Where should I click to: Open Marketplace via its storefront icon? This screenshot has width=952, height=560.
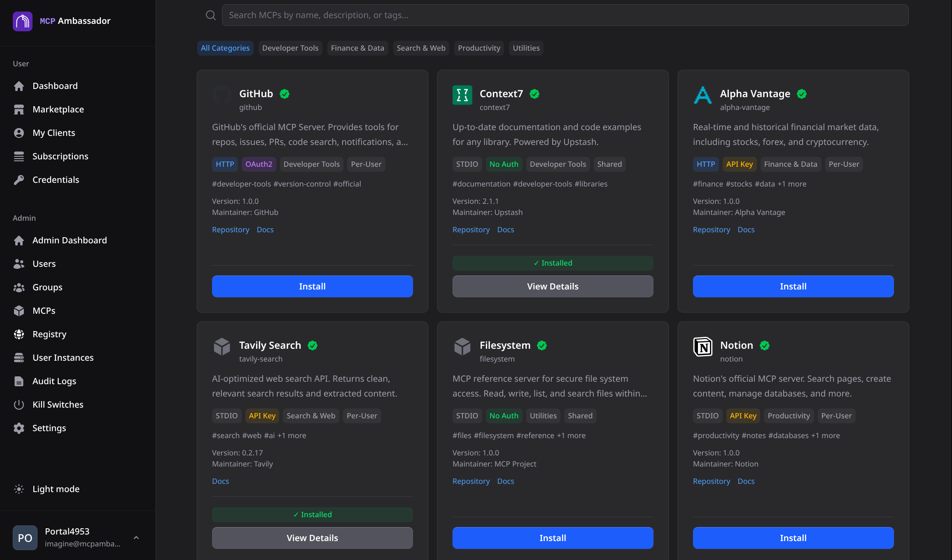19,110
